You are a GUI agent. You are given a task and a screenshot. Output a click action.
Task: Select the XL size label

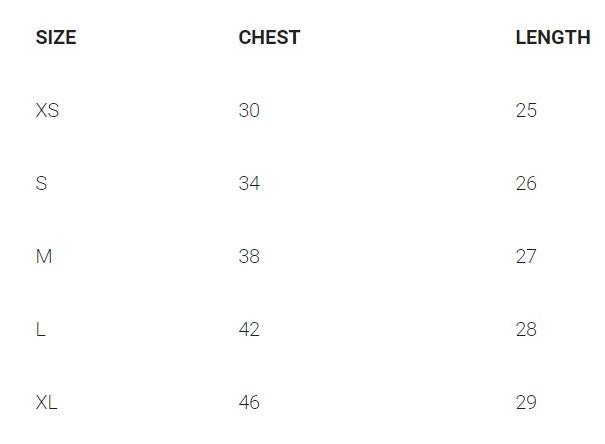coord(47,402)
